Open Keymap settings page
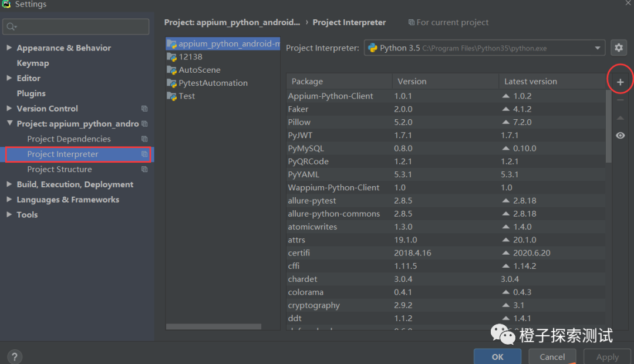Viewport: 634px width, 364px height. pyautogui.click(x=33, y=63)
